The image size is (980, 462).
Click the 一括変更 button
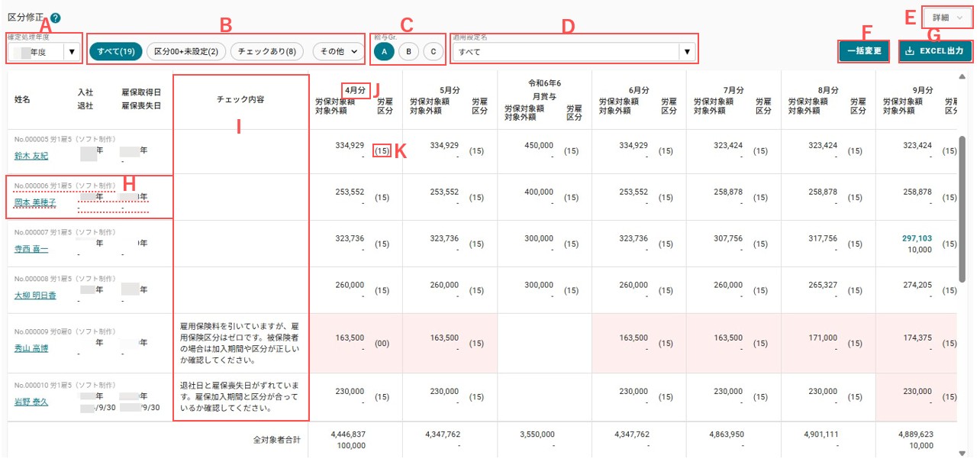tap(864, 51)
